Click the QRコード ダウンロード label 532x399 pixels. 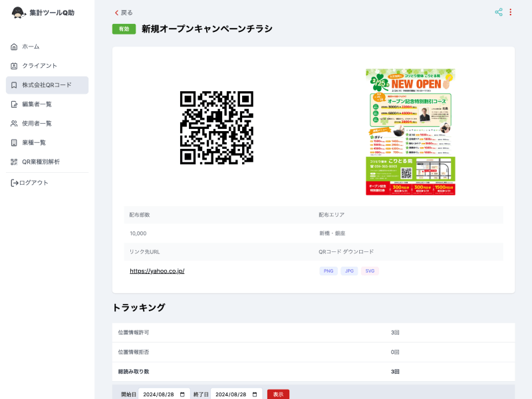tap(346, 252)
